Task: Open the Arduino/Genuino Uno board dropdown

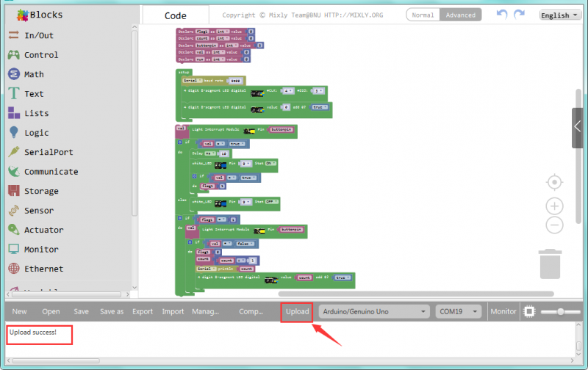Action: point(373,311)
